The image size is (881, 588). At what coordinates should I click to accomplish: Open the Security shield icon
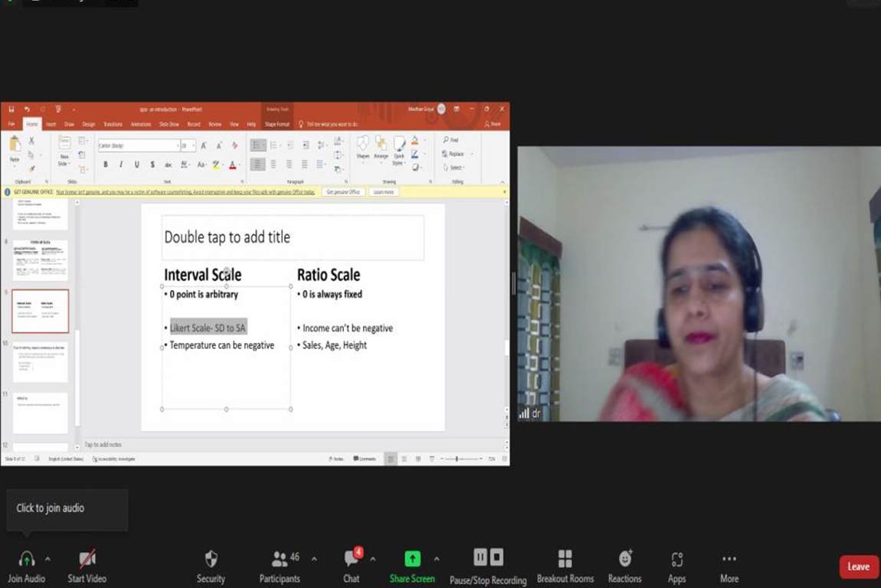211,560
